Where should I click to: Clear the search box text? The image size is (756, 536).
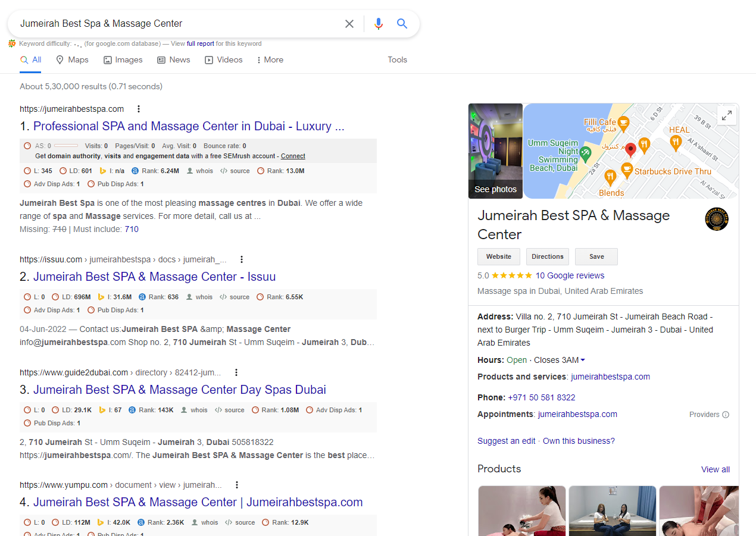[x=349, y=24]
